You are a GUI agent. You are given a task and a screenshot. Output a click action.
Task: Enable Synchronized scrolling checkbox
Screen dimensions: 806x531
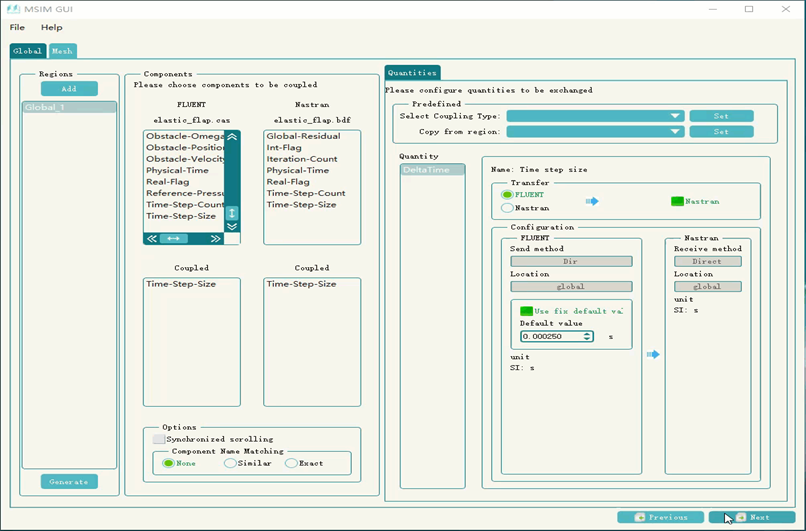[x=159, y=439]
